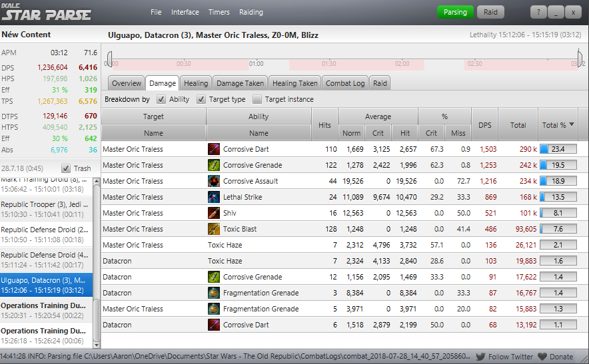This screenshot has height=364, width=589.
Task: Click the Ixale Star Parse logo
Action: click(46, 12)
